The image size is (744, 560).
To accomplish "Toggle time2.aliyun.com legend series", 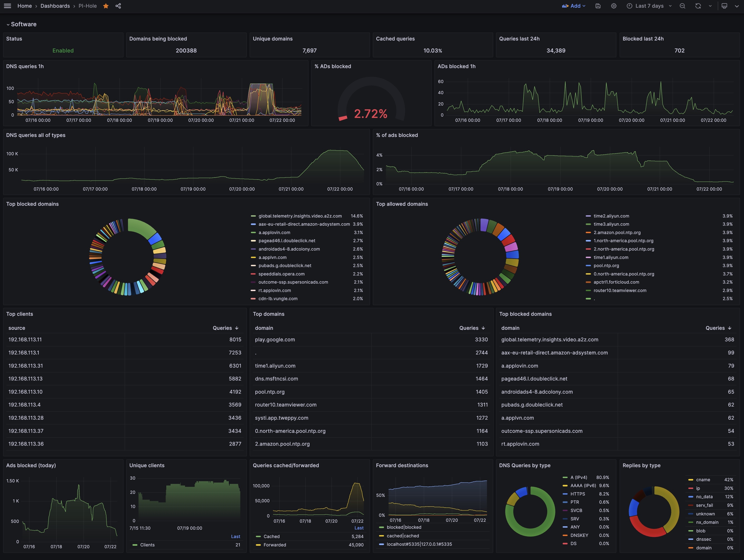I will (611, 216).
